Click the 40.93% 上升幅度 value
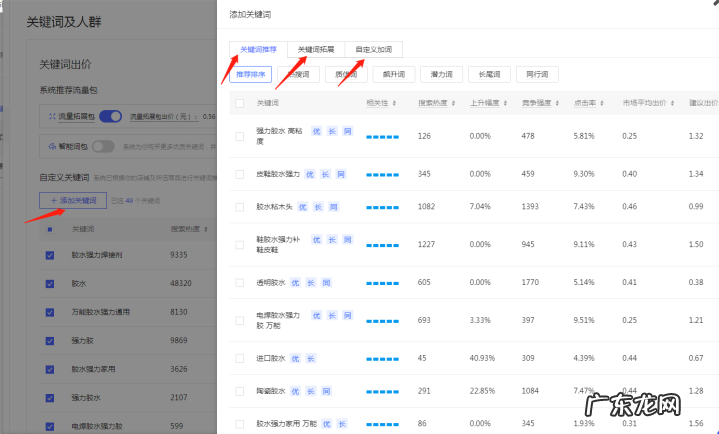719x434 pixels. coord(482,358)
